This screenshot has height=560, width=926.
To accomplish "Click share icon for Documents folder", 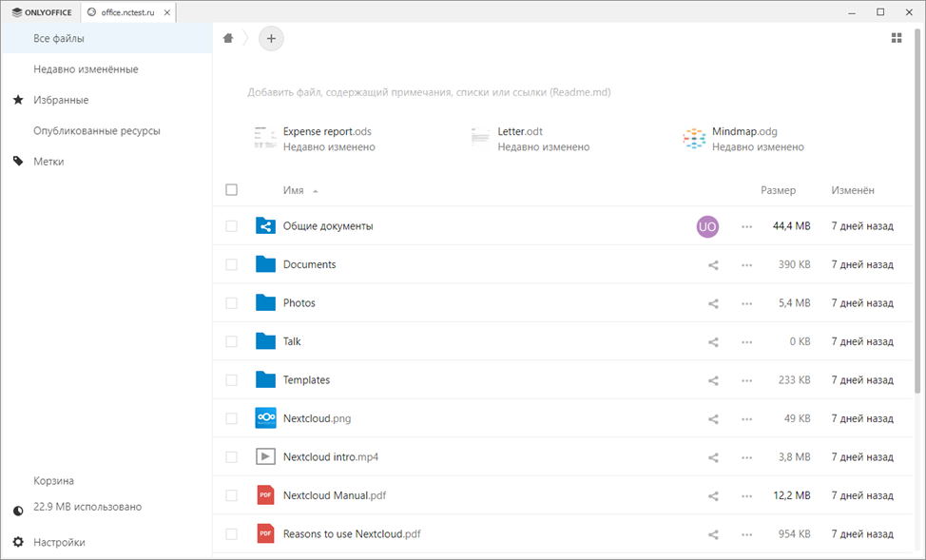I will [x=713, y=265].
